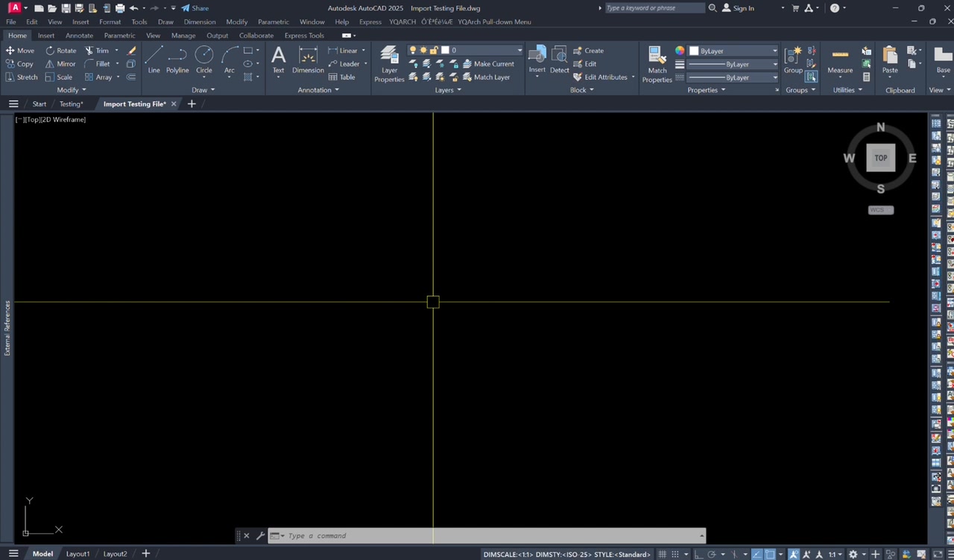Click the object color wheel swatch

coord(680,51)
